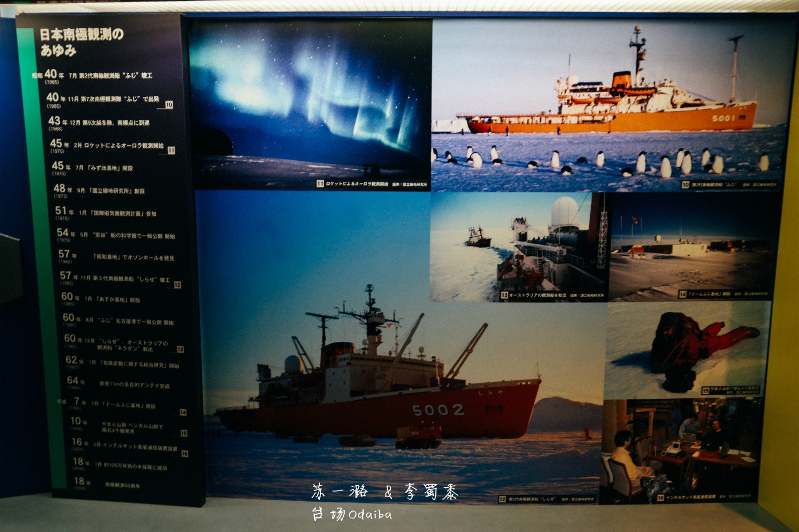This screenshot has height=532, width=799.
Task: Click the number 16 marker in the timeline
Action: point(185,454)
